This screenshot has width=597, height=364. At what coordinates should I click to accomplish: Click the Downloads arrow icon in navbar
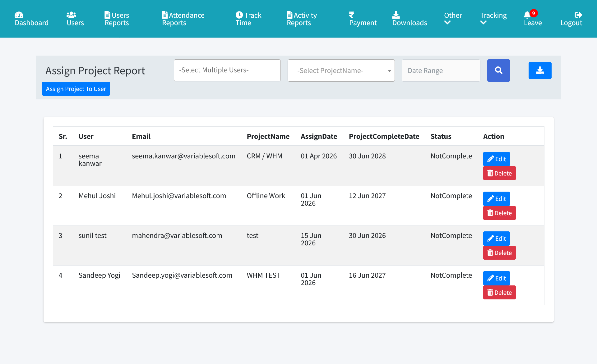click(x=396, y=15)
